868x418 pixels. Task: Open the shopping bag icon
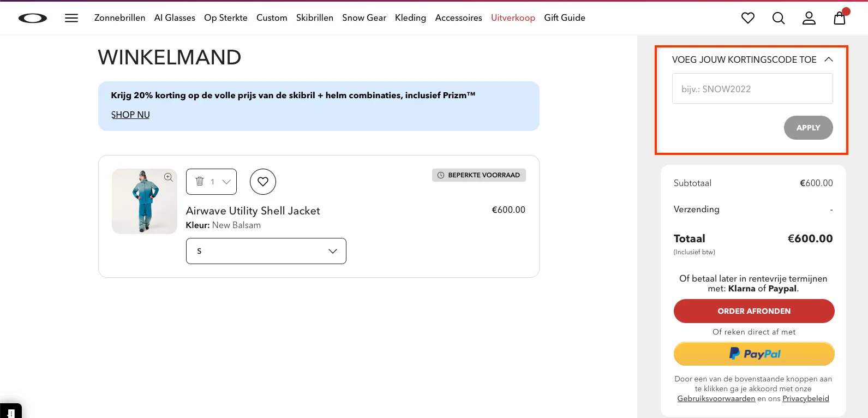tap(840, 18)
